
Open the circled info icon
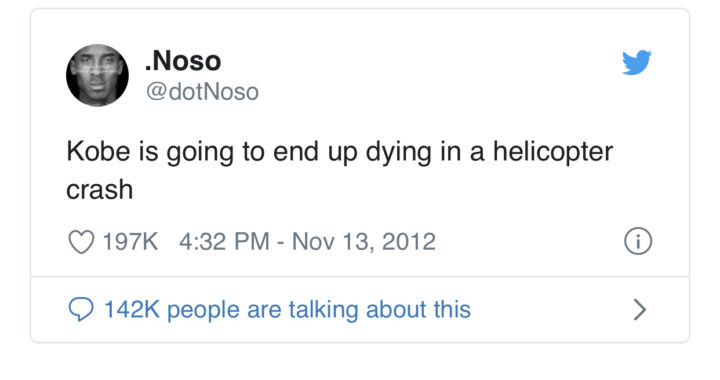point(638,241)
